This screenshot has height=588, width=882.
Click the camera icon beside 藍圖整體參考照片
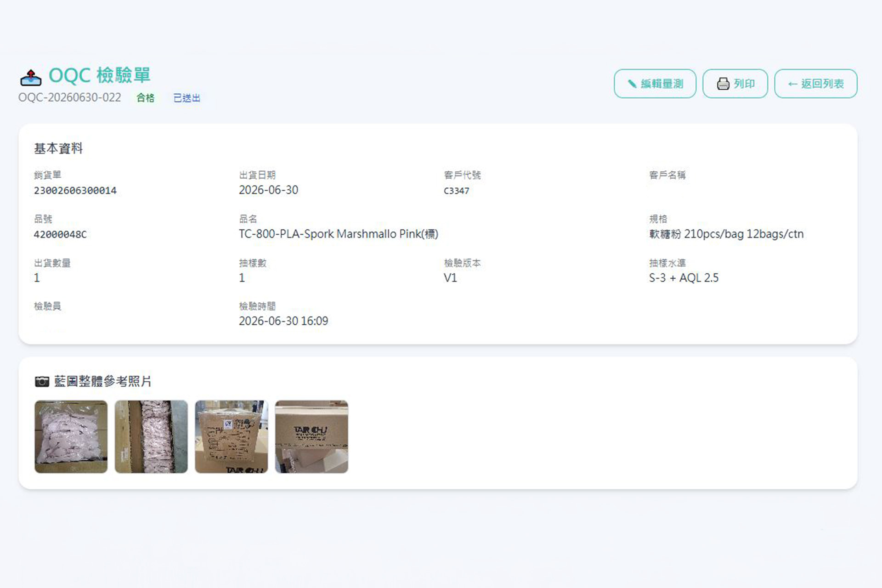click(x=42, y=381)
